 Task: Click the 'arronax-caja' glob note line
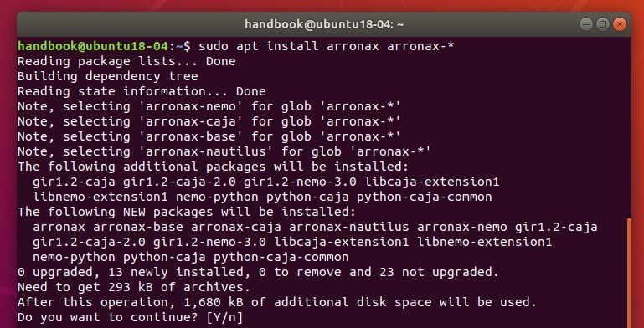point(209,121)
